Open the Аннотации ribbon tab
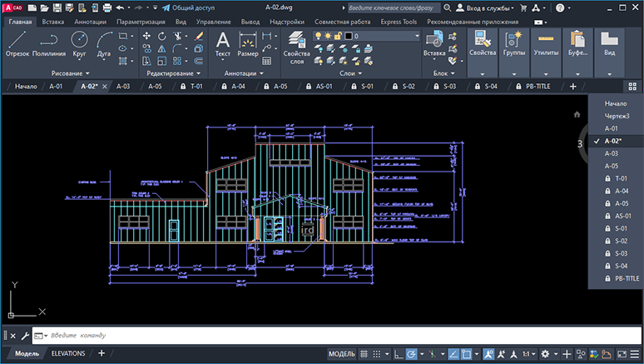Viewport: 644px width, 364px height. click(91, 22)
